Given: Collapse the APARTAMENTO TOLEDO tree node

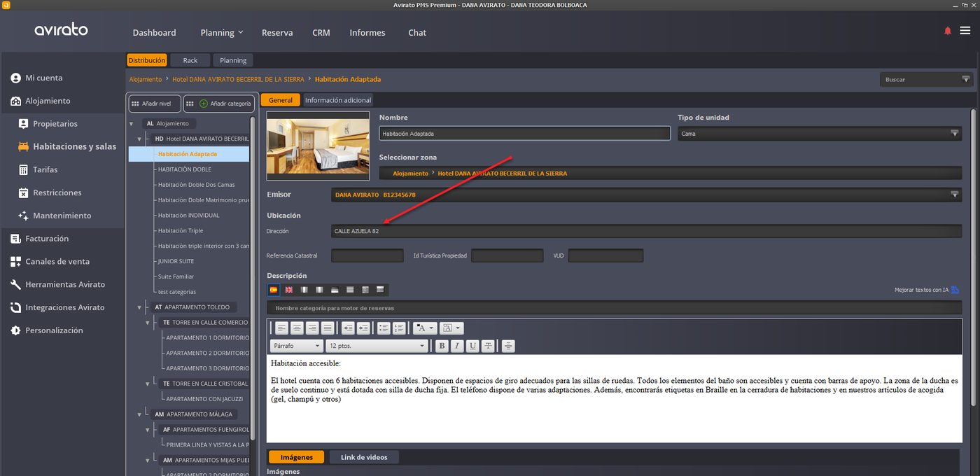Looking at the screenshot, I should 139,307.
